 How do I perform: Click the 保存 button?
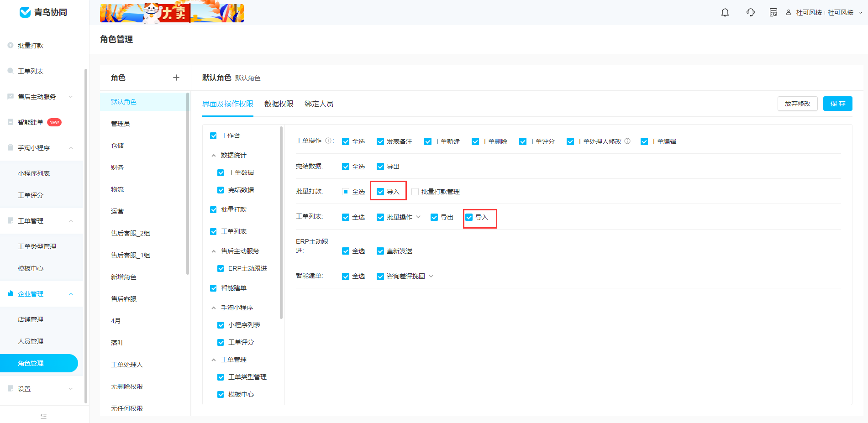coord(838,104)
